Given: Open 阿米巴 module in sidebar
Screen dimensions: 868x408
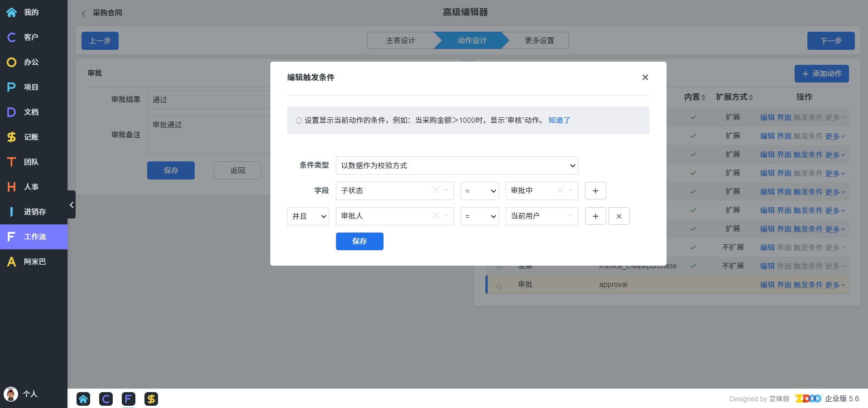Looking at the screenshot, I should pyautogui.click(x=34, y=262).
